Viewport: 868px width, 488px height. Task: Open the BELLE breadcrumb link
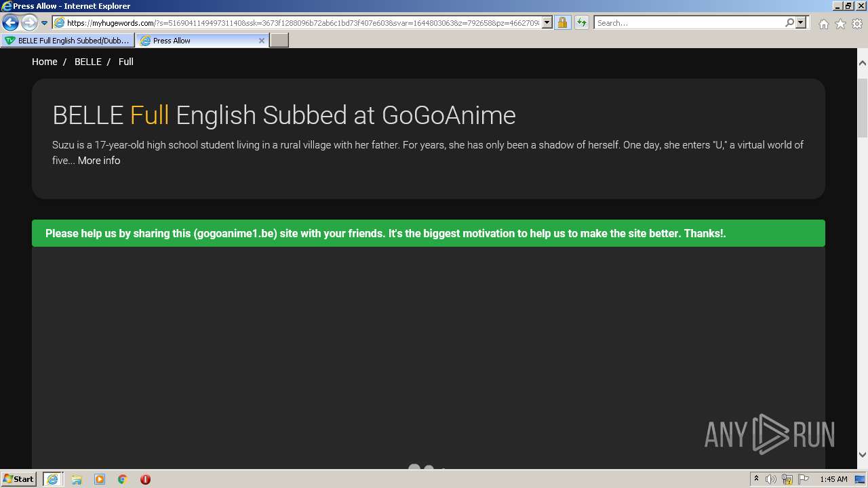pyautogui.click(x=88, y=62)
